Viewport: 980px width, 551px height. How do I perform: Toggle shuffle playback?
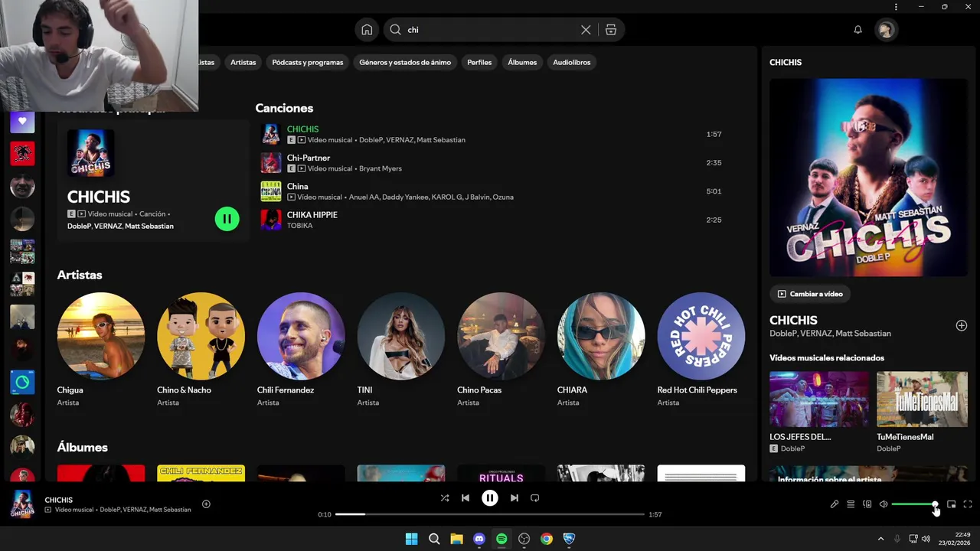(445, 498)
